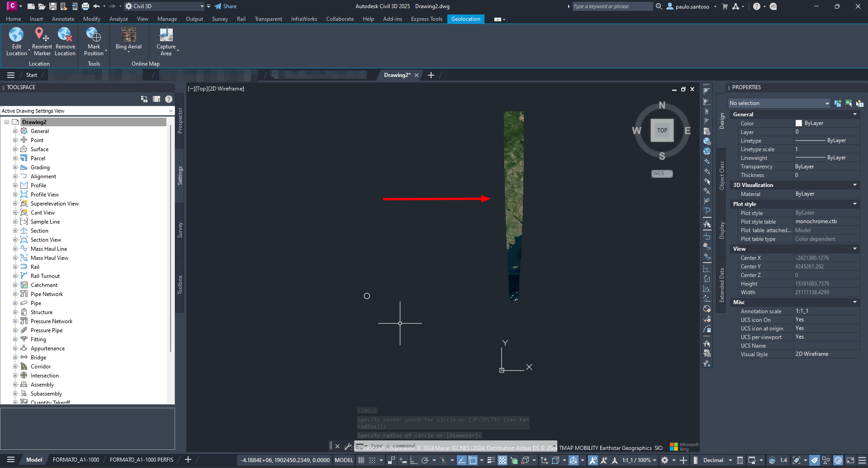Click the Plot printer icon
The width and height of the screenshot is (868, 468).
click(85, 6)
